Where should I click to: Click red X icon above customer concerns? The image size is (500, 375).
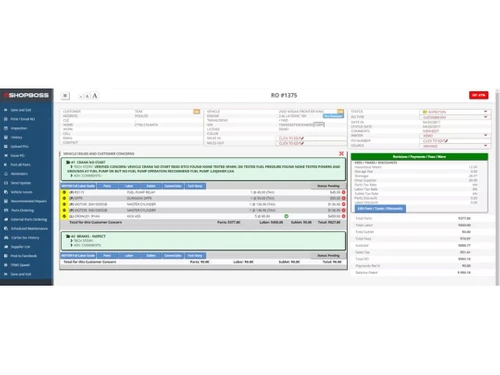pyautogui.click(x=341, y=153)
